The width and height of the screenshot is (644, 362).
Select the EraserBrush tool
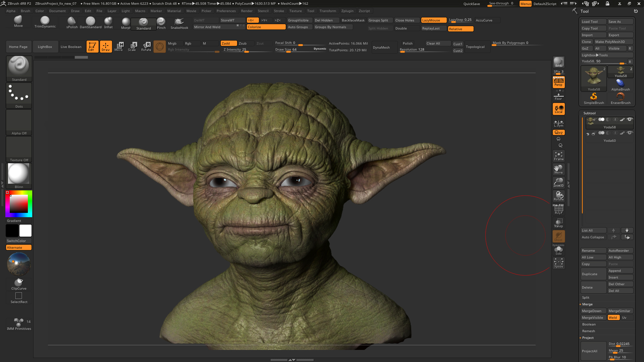[621, 98]
